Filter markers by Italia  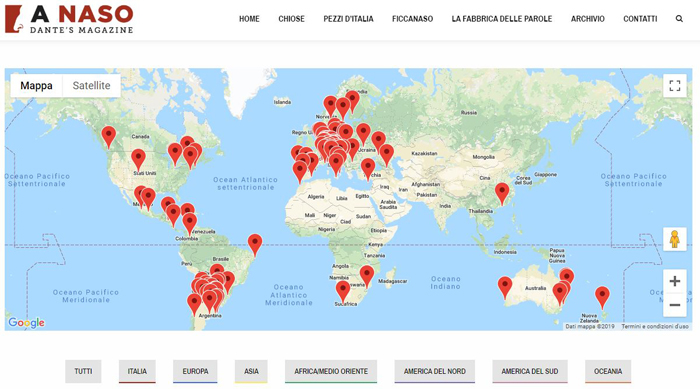pyautogui.click(x=137, y=371)
